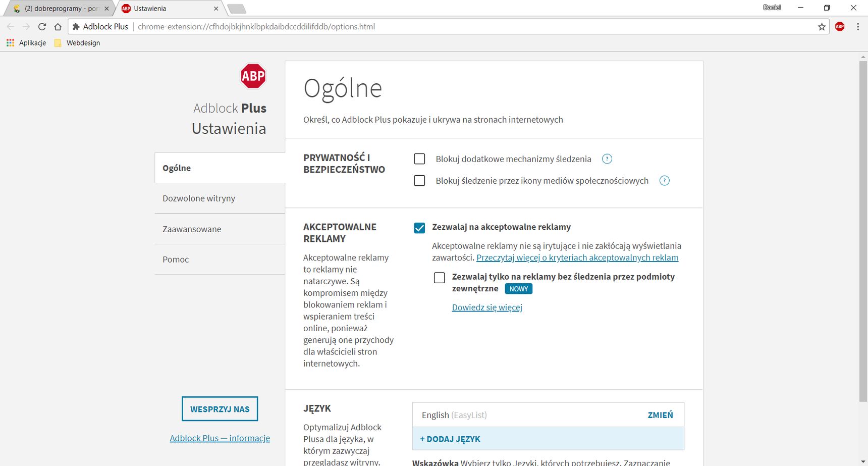Show help for additional tracking blocking
The image size is (868, 466).
pyautogui.click(x=607, y=159)
